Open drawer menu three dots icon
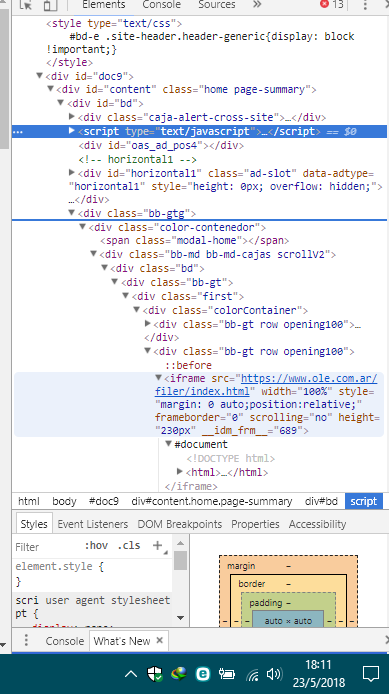This screenshot has width=389, height=694. [x=26, y=640]
